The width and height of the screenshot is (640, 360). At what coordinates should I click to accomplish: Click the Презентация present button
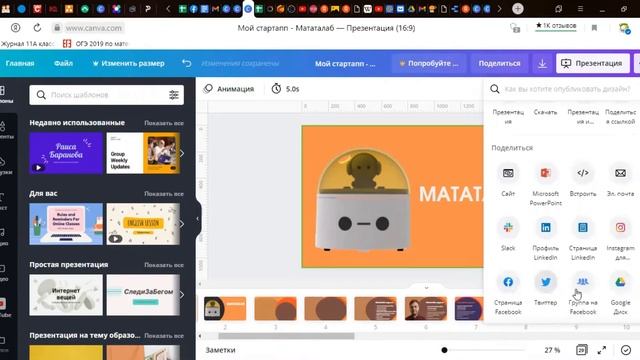(x=592, y=63)
